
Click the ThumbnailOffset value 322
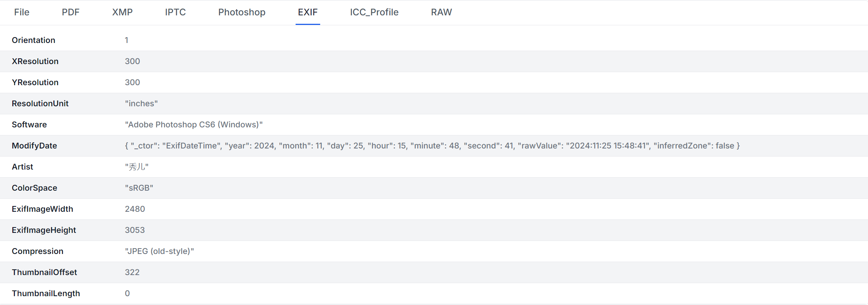pos(132,272)
